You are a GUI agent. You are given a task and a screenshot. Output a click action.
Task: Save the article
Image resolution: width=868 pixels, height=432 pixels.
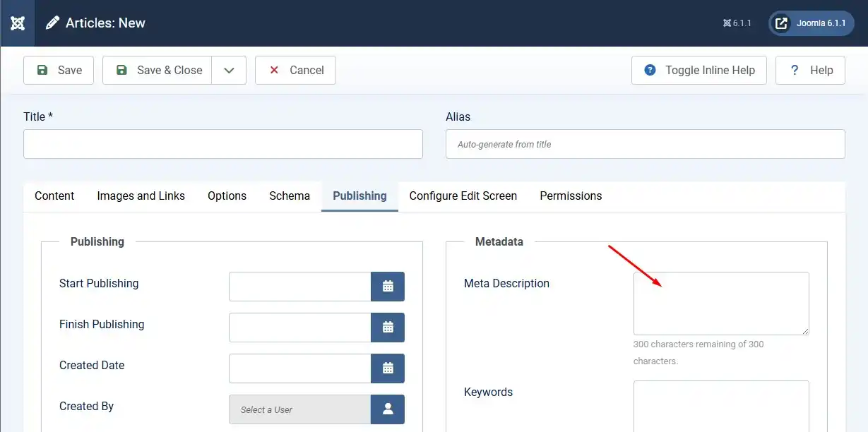pos(59,70)
